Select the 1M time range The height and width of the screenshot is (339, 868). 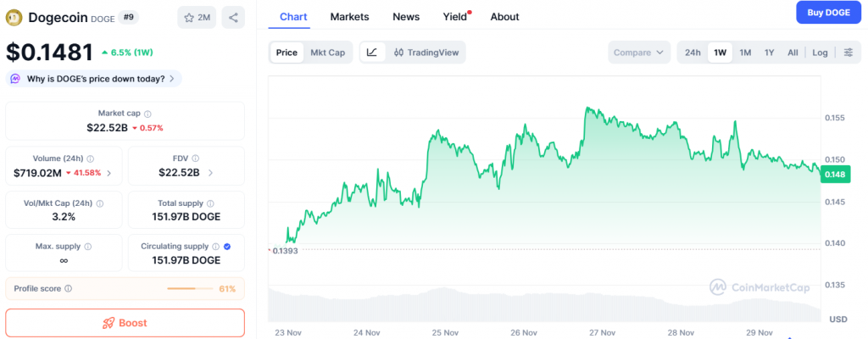pyautogui.click(x=745, y=53)
